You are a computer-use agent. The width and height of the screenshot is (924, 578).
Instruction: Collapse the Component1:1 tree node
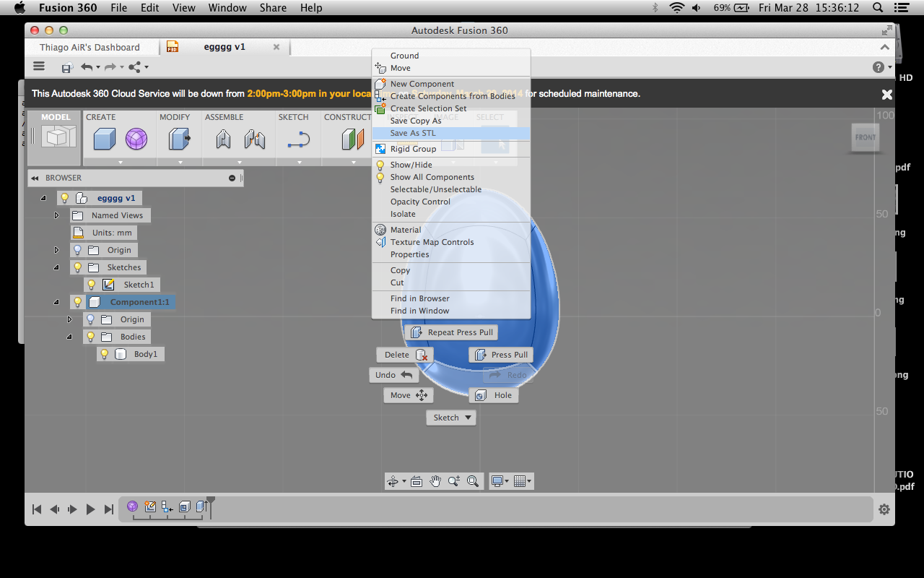pyautogui.click(x=56, y=302)
